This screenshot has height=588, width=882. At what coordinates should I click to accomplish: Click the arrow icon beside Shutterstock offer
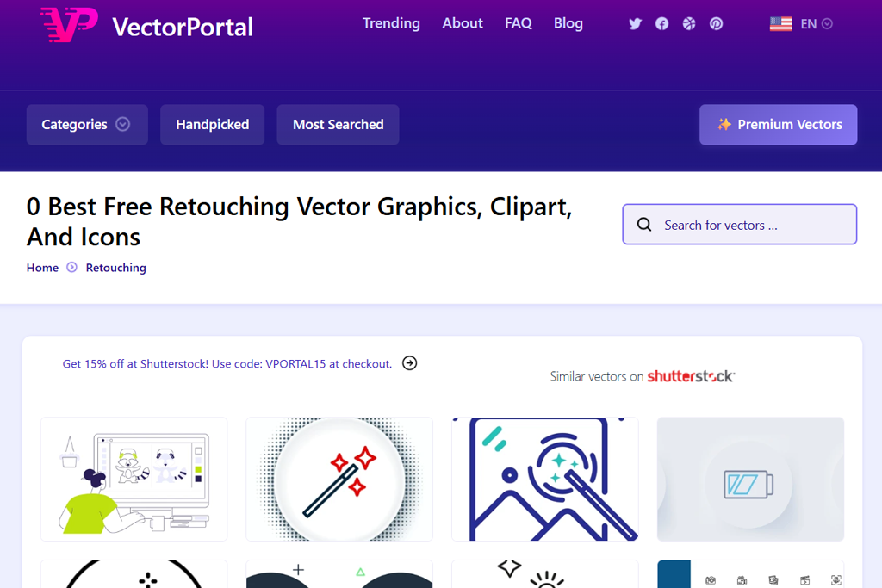[409, 363]
